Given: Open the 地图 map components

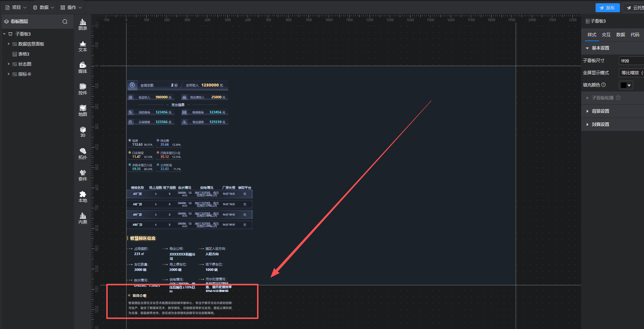Looking at the screenshot, I should [83, 111].
